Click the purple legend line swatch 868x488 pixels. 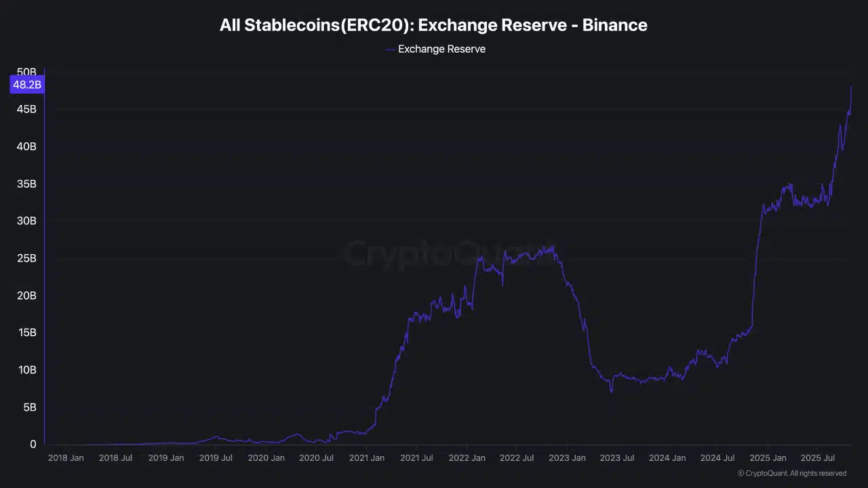coord(390,49)
